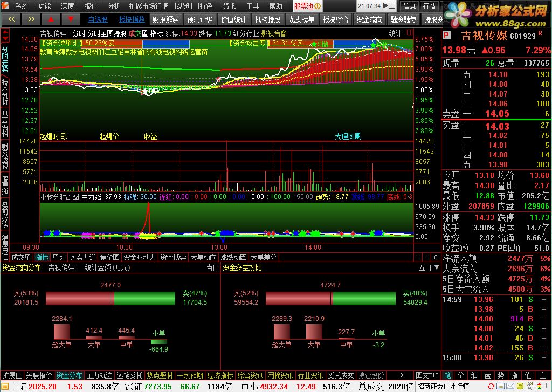Click the minus zoom button on the chart tab bar
Screen dimensions: 552x392
click(427, 257)
